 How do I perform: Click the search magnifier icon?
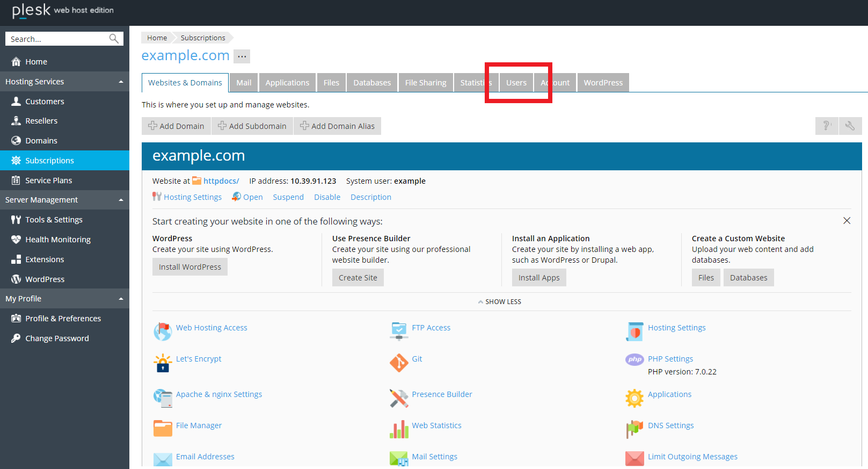(114, 39)
